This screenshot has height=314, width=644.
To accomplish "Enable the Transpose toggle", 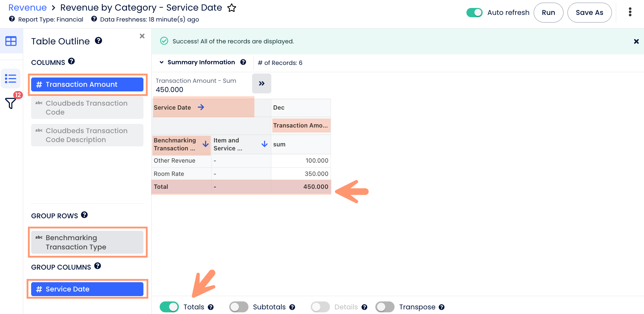I will click(385, 307).
